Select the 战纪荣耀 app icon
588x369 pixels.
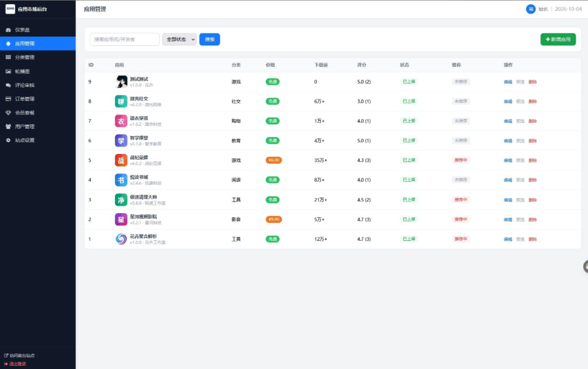(121, 160)
